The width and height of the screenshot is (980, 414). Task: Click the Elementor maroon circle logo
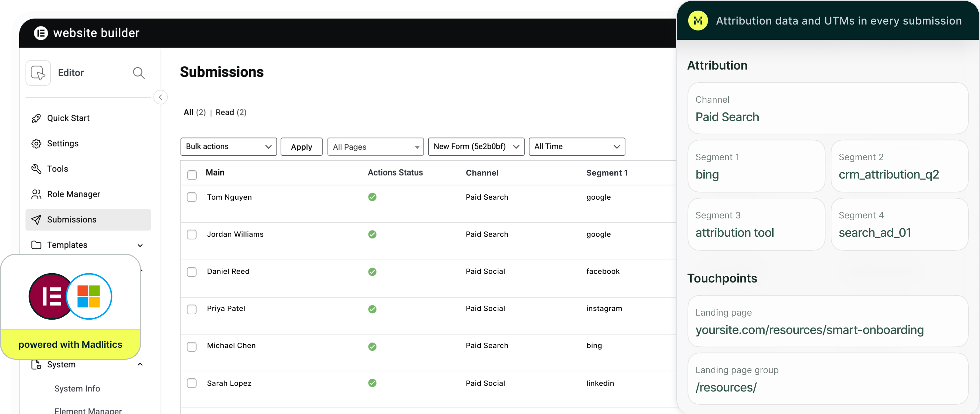[x=49, y=296]
